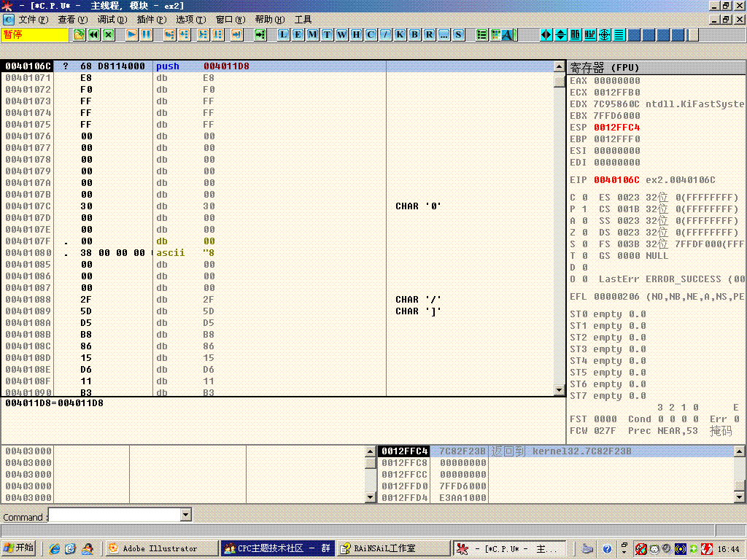This screenshot has height=560, width=747.
Task: Open the 帮助(H) menu
Action: pyautogui.click(x=270, y=20)
